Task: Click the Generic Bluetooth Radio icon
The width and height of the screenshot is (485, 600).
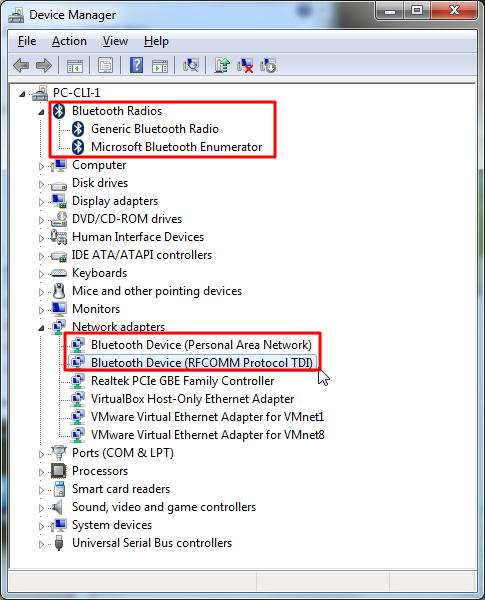Action: point(78,129)
